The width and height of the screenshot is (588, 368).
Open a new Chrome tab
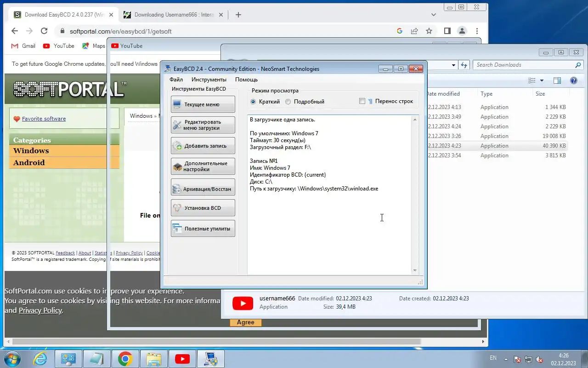coord(238,15)
